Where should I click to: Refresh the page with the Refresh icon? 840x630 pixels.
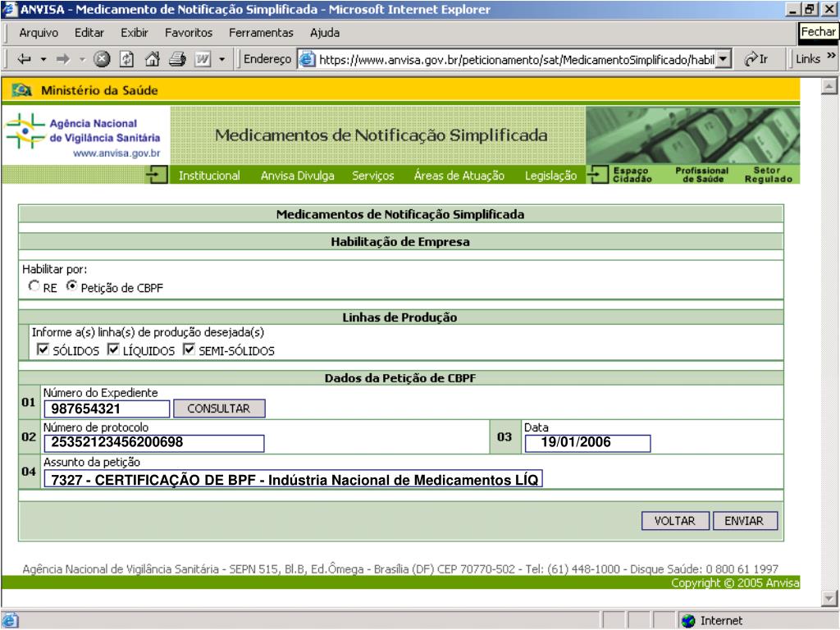pos(126,59)
